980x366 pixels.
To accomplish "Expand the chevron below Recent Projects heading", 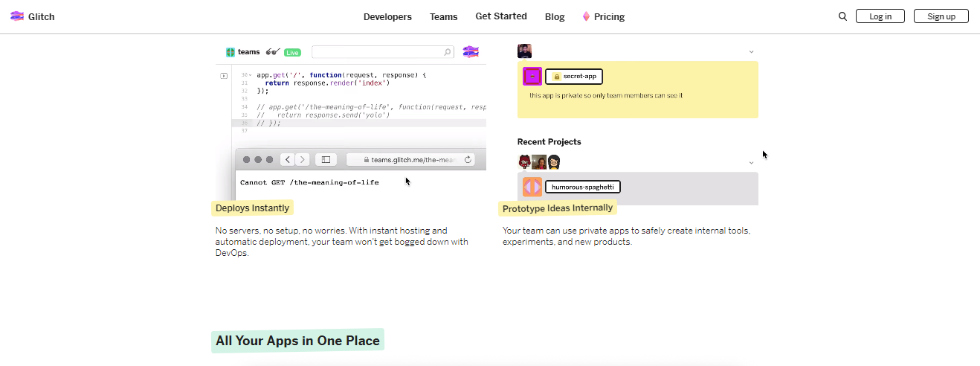I will [751, 163].
